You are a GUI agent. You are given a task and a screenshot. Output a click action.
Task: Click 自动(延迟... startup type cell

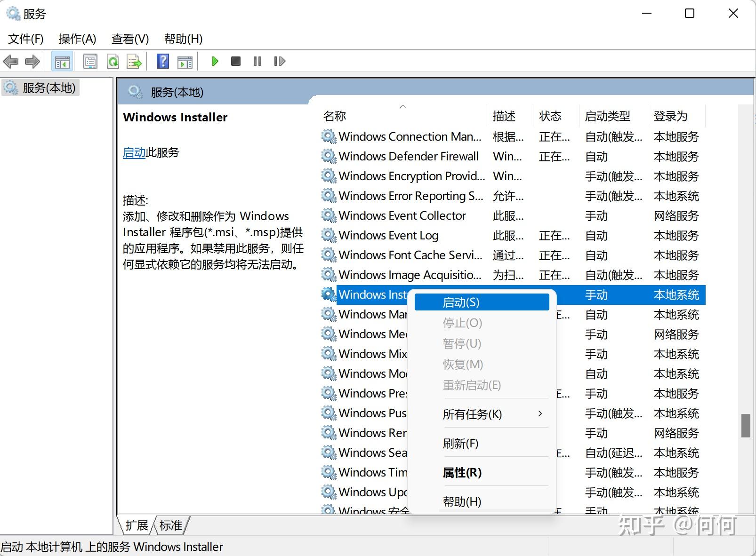pyautogui.click(x=613, y=453)
